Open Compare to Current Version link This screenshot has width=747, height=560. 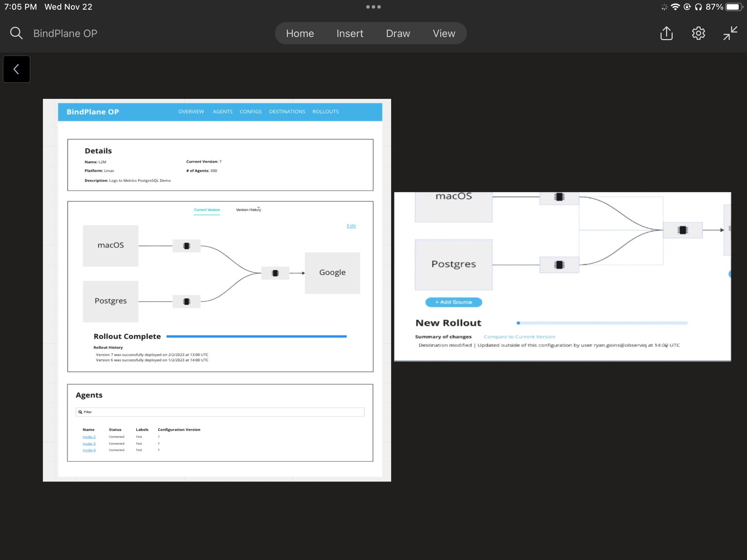tap(519, 337)
